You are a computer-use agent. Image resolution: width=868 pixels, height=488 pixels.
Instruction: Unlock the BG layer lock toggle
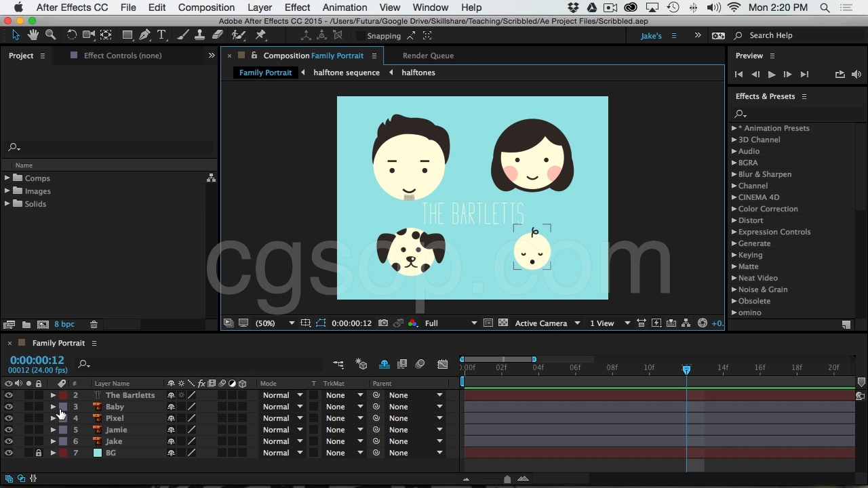coord(39,453)
